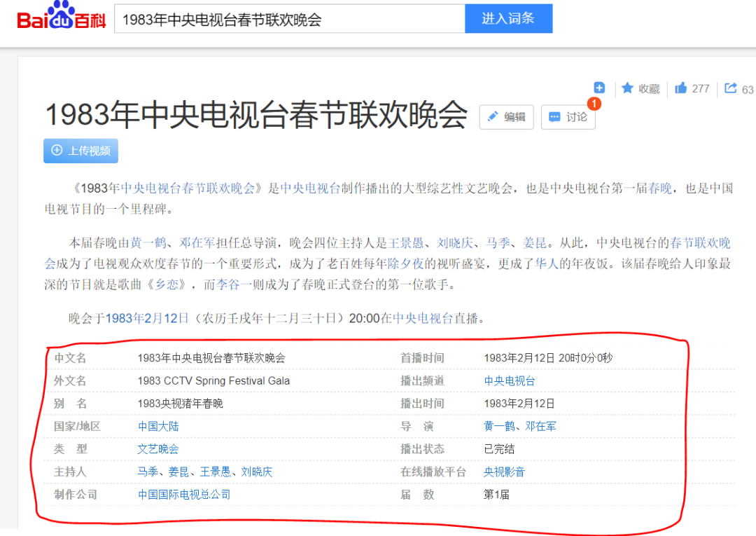The image size is (756, 536).
Task: Click the page title heading
Action: tap(256, 116)
